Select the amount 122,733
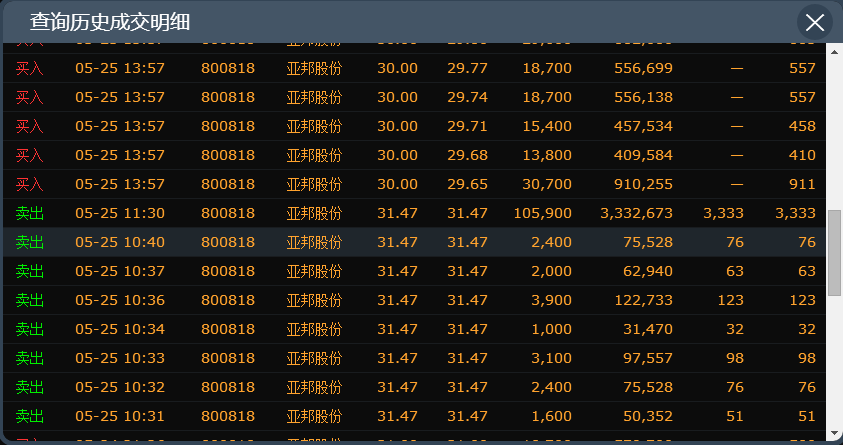The width and height of the screenshot is (843, 445). click(x=643, y=300)
